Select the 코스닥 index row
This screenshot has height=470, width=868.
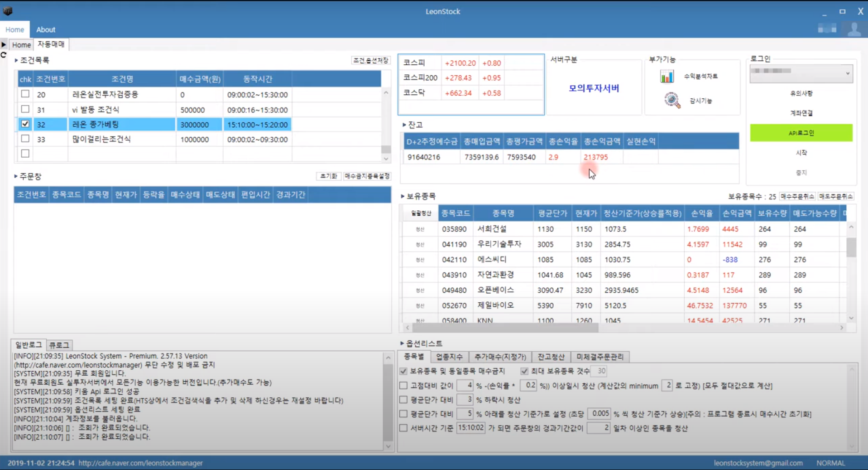(471, 93)
